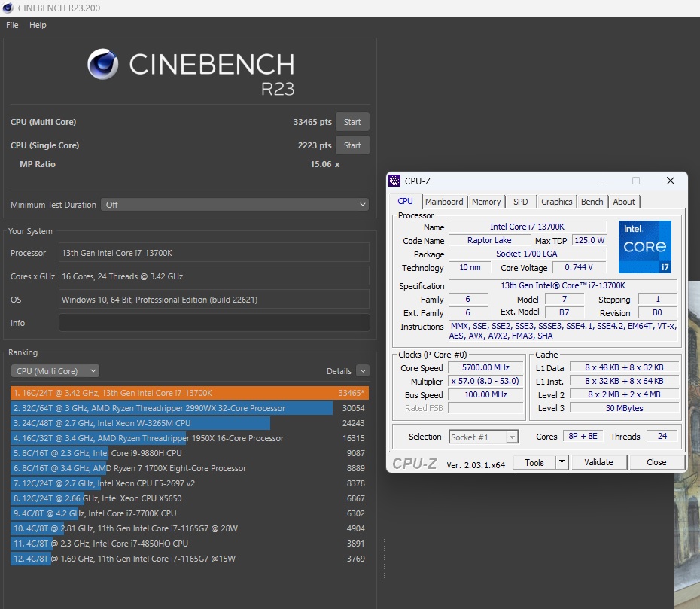The image size is (700, 609).
Task: Click the single core score 2223 pts
Action: pyautogui.click(x=315, y=145)
